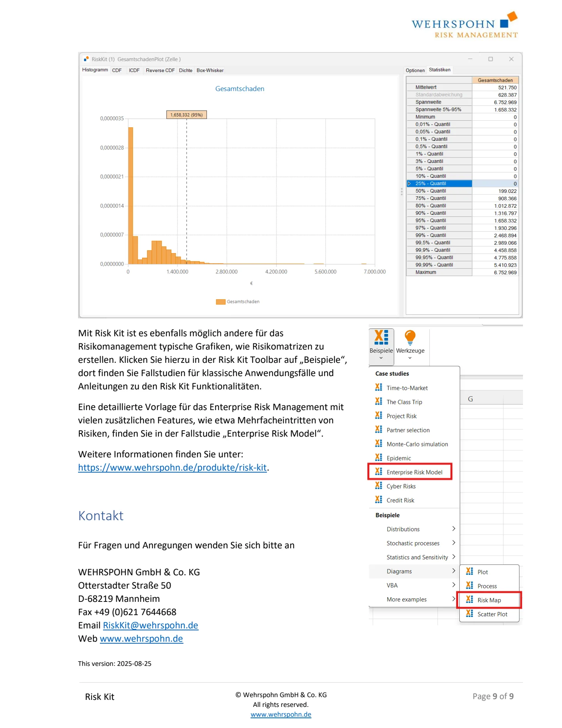Click the blue Gesamtschaden chart title
Image resolution: width=562 pixels, height=728 pixels.
240,89
